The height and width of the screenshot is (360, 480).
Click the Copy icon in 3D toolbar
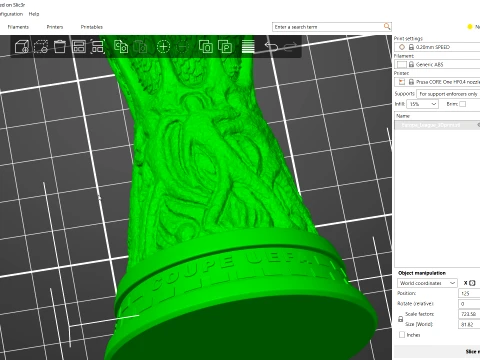click(121, 47)
